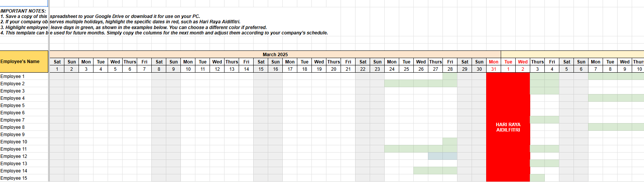This screenshot has width=644, height=182.
Task: Click the Employee 15 name cell
Action: [x=24, y=178]
